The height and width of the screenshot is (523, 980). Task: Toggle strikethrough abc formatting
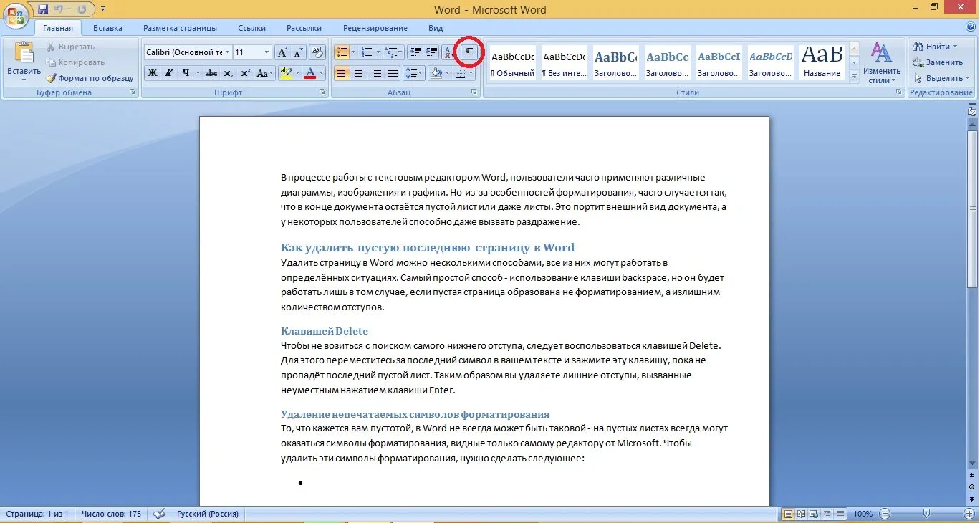pyautogui.click(x=211, y=73)
